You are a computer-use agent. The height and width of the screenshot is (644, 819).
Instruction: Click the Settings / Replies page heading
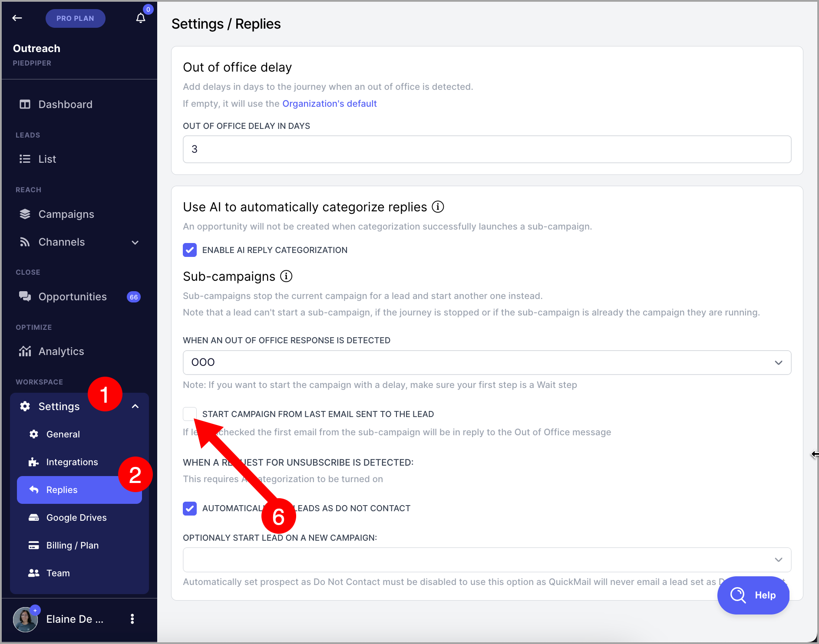(x=226, y=24)
